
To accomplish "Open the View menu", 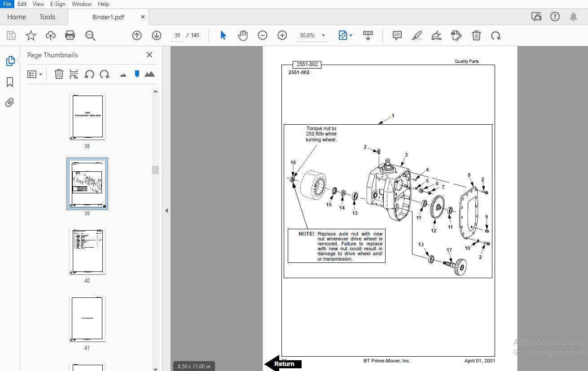I will (39, 4).
